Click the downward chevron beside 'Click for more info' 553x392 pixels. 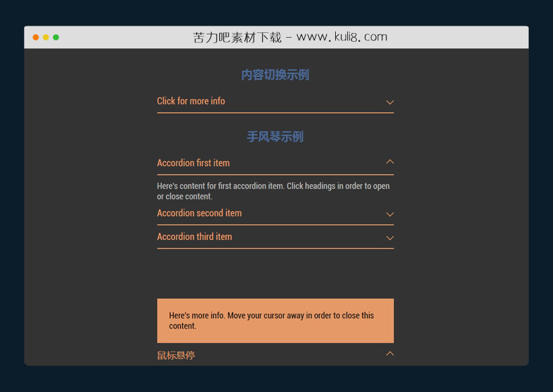390,102
